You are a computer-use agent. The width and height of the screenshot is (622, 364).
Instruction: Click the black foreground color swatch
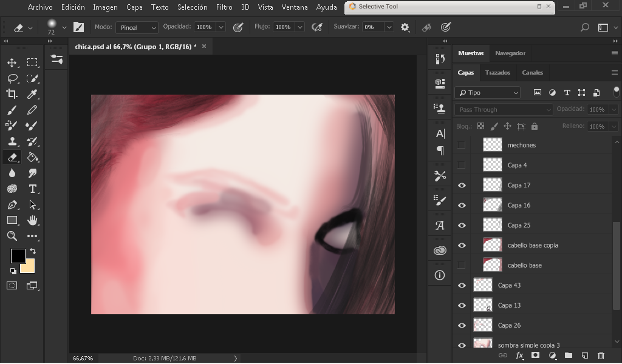tap(18, 255)
